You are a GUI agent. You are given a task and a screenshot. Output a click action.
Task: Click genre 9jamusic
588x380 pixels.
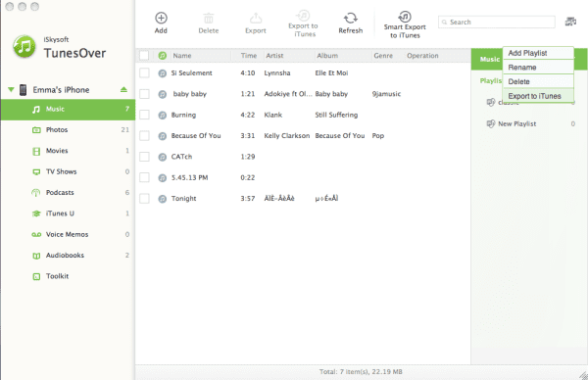(x=386, y=94)
